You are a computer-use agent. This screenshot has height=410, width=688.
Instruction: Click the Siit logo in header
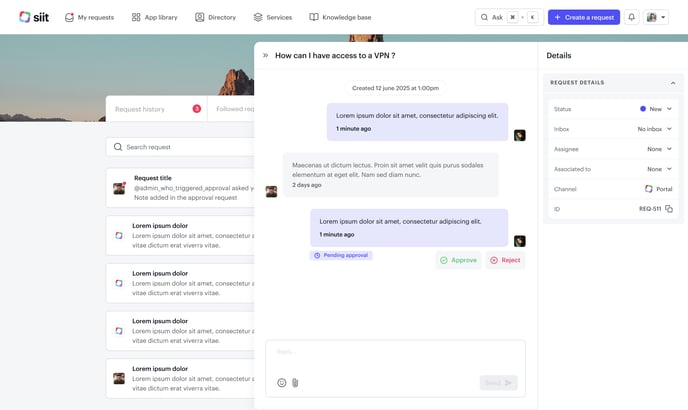(34, 17)
